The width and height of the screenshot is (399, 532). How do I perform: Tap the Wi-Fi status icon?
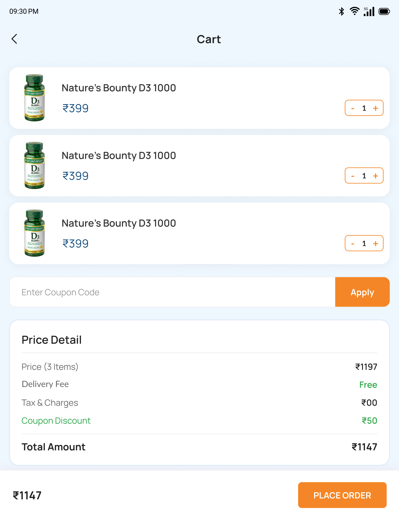(x=355, y=11)
